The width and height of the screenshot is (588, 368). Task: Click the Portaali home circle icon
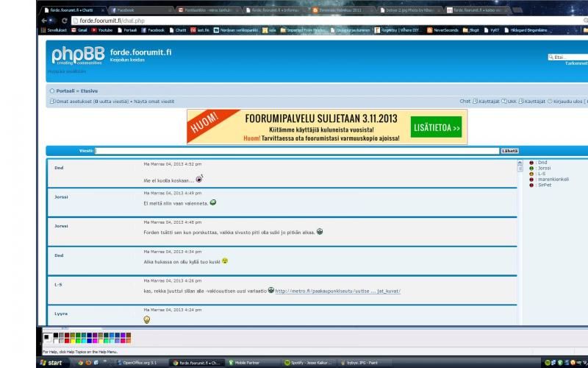coord(52,91)
